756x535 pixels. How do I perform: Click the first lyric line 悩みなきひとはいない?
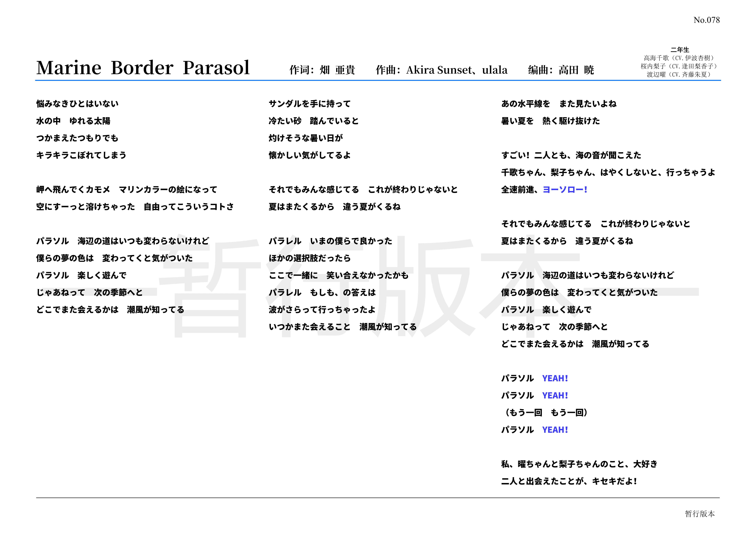click(77, 104)
